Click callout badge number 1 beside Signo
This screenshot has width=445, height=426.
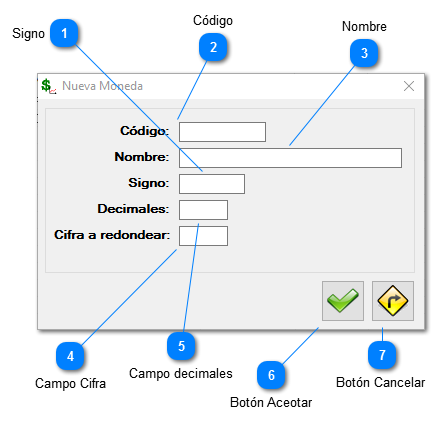click(x=64, y=33)
